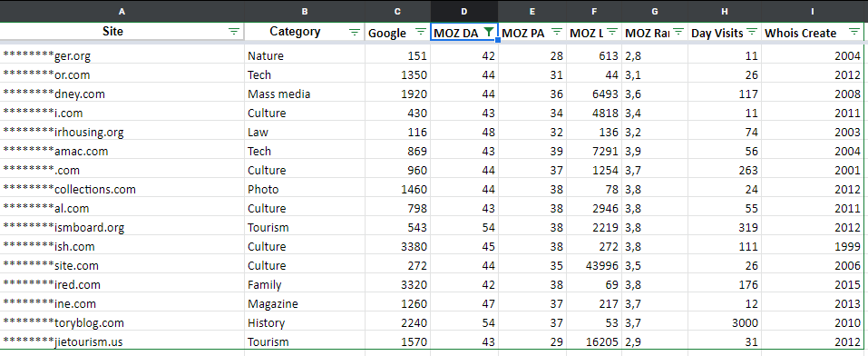The width and height of the screenshot is (868, 356).
Task: Select the ********i.com site cell
Action: tap(122, 113)
